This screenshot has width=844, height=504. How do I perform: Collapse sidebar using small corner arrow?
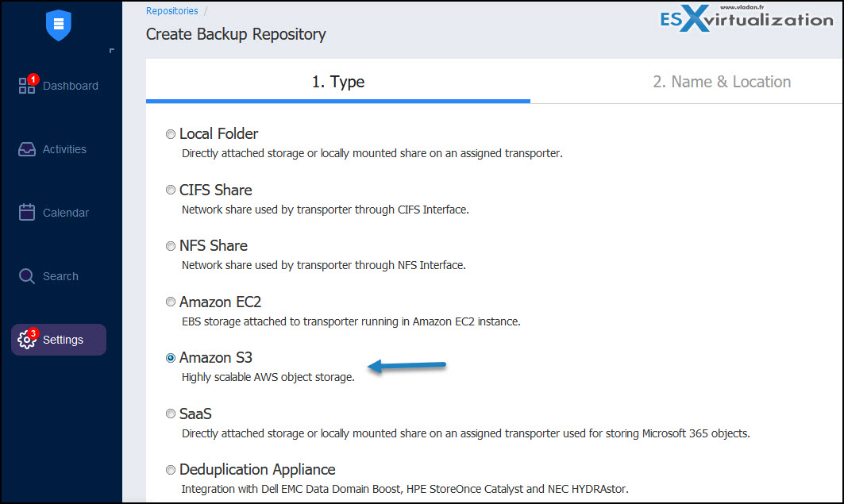112,52
